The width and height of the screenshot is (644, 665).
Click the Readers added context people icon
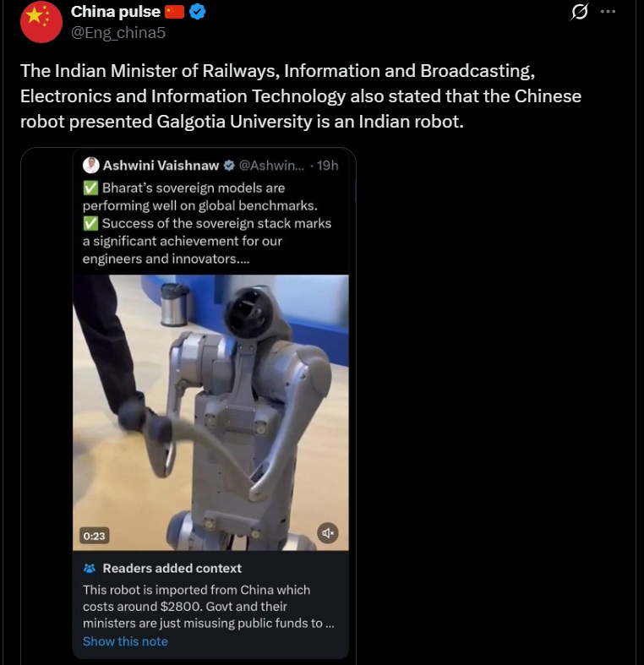click(x=90, y=569)
